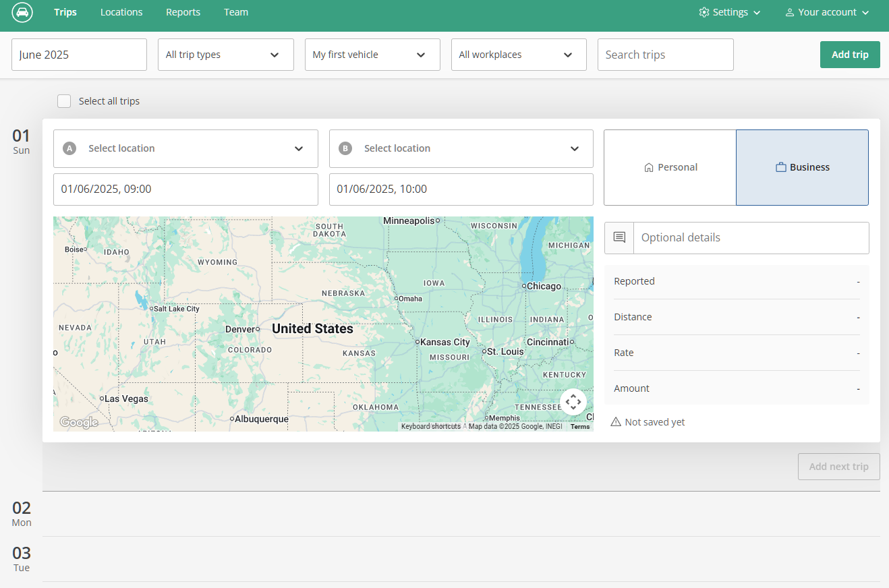Click the end time 01/06/2025, 10:00 field
Image resolution: width=889 pixels, height=588 pixels.
(x=461, y=189)
